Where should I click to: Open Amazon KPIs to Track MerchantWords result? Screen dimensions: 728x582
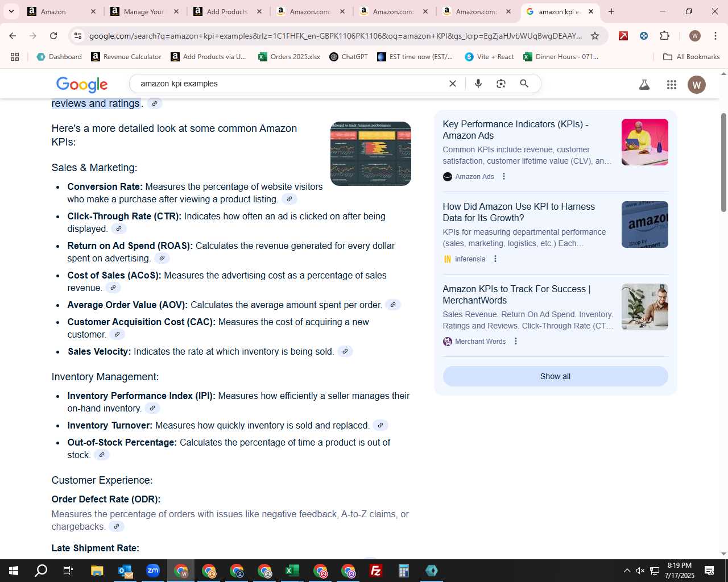click(x=516, y=294)
